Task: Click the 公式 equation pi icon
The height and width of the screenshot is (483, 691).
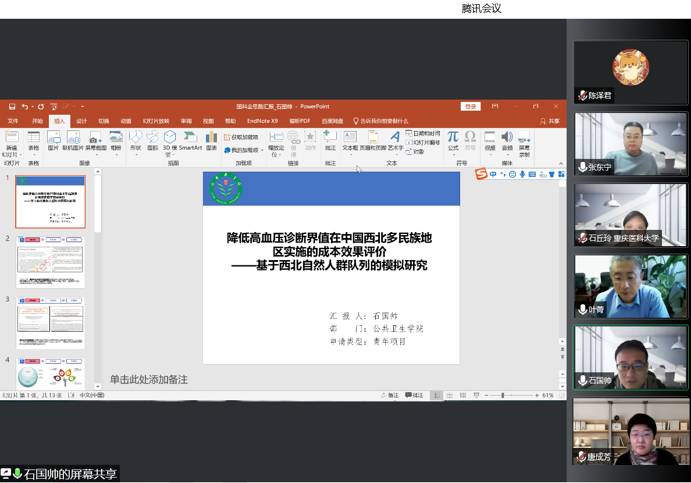Action: click(x=453, y=140)
